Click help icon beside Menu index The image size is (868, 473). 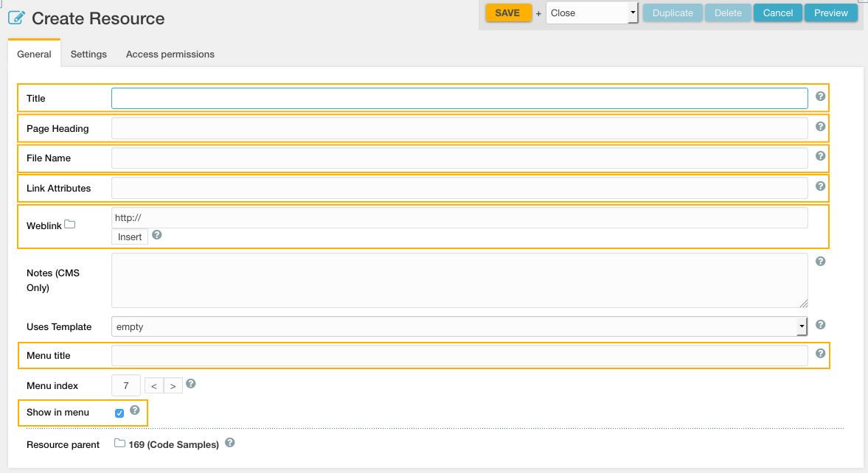coord(191,384)
